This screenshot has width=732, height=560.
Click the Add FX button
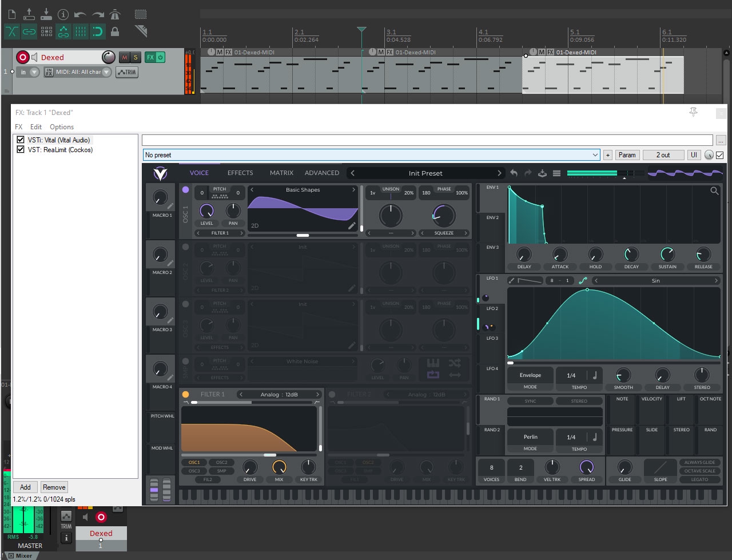pyautogui.click(x=25, y=487)
